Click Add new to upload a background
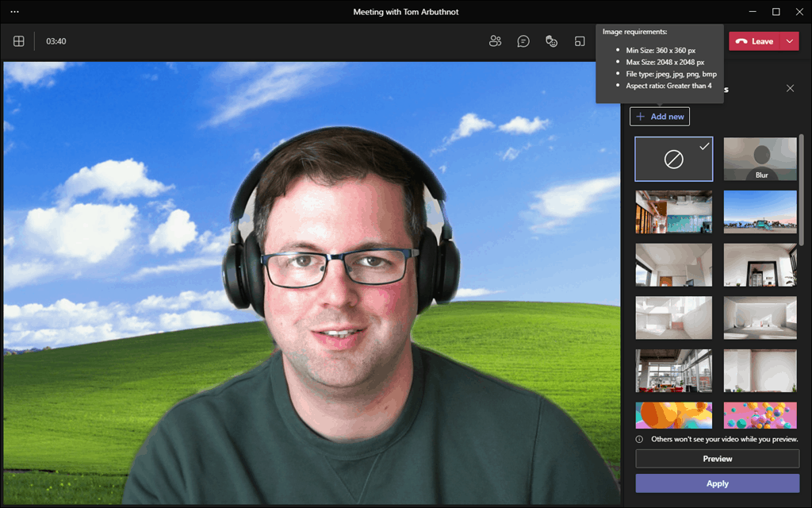 [660, 117]
